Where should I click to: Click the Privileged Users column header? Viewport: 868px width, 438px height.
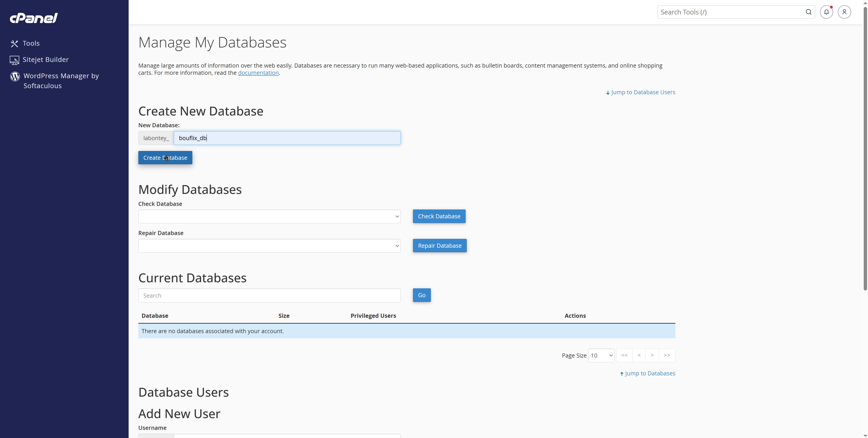373,316
